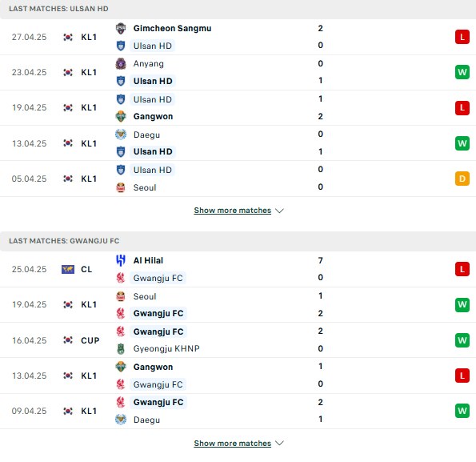476x462 pixels.
Task: Show more matches link under Ulsan HD
Action: [233, 211]
